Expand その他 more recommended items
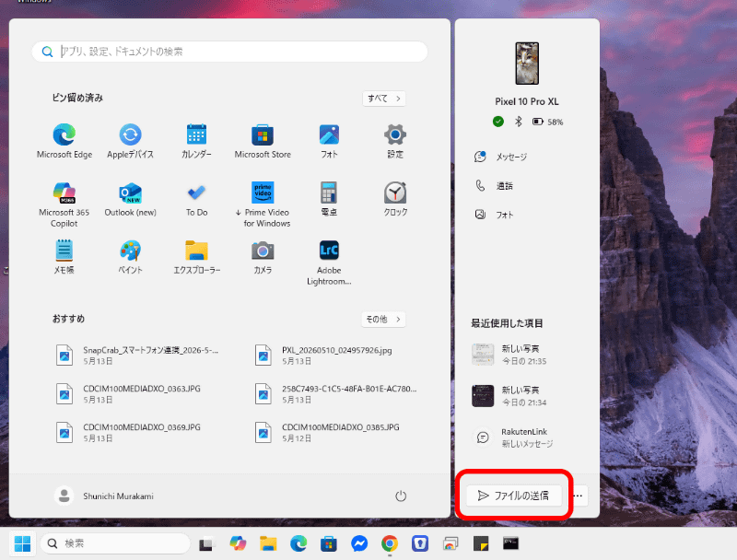The height and width of the screenshot is (560, 737). coord(383,319)
